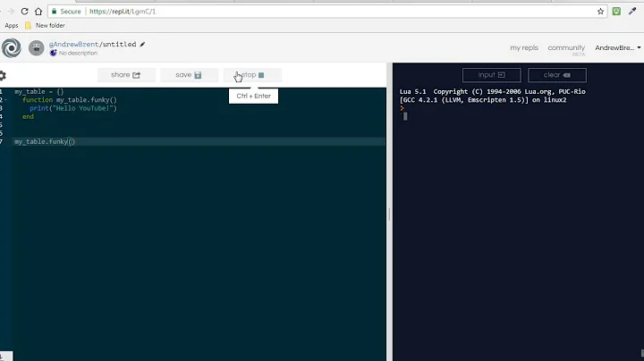Image resolution: width=644 pixels, height=361 pixels.
Task: Collapse the function fold arrow on line 2
Action: pos(5,100)
